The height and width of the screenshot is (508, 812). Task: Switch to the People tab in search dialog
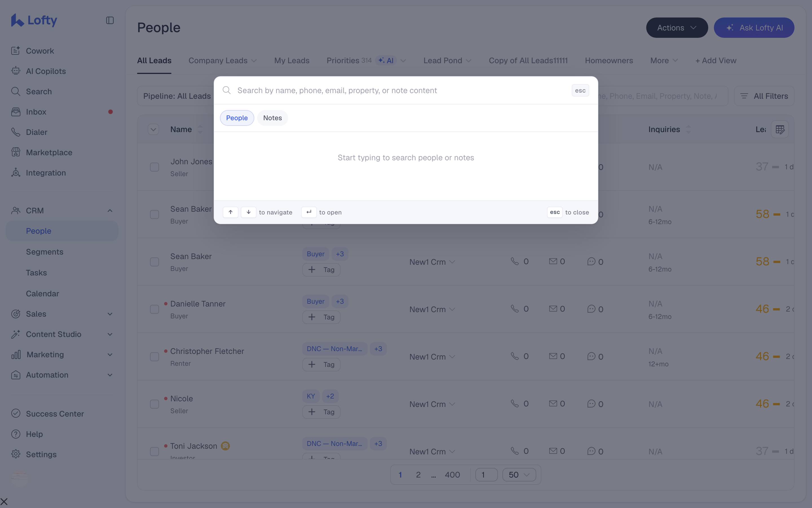(x=237, y=118)
